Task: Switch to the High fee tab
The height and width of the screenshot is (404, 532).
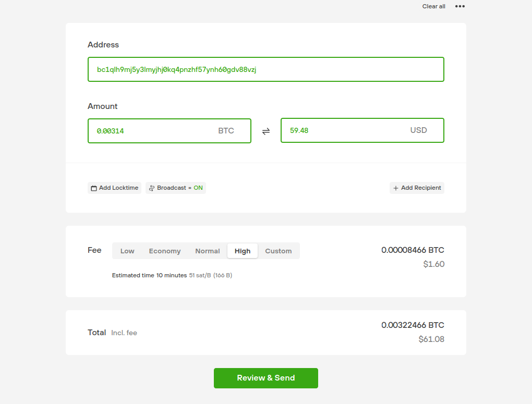Action: tap(242, 251)
